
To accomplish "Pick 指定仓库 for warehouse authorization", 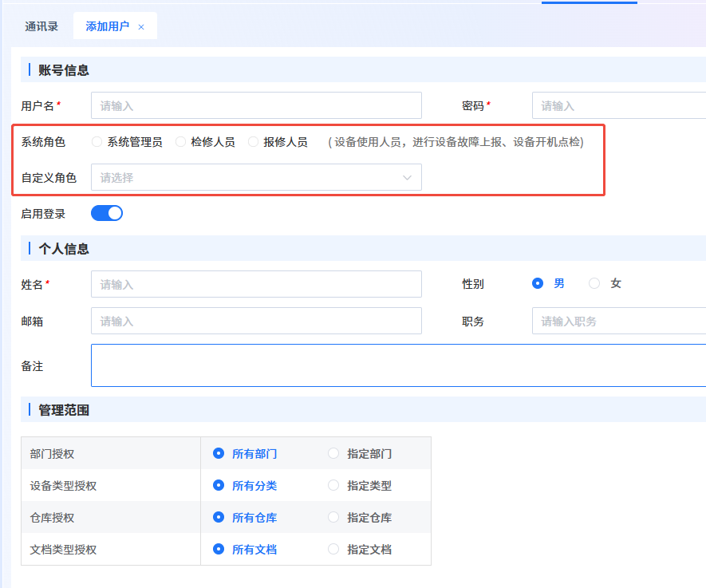I will (333, 517).
